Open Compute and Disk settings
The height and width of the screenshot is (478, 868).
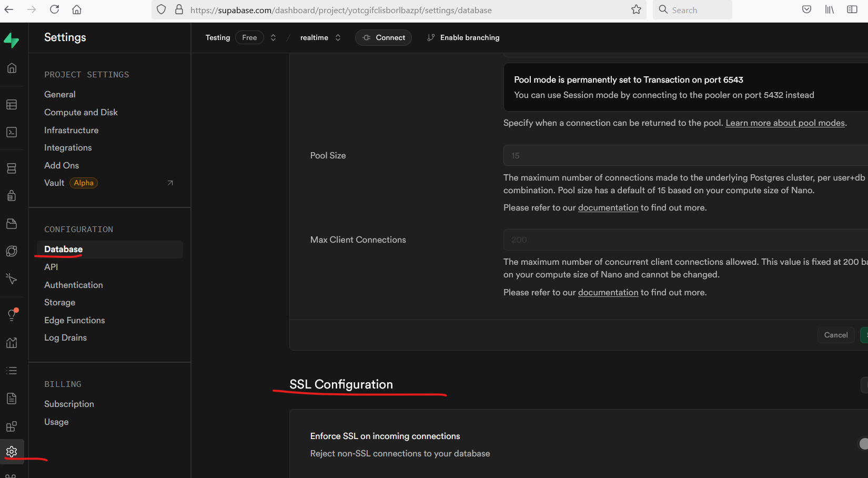[x=81, y=112]
